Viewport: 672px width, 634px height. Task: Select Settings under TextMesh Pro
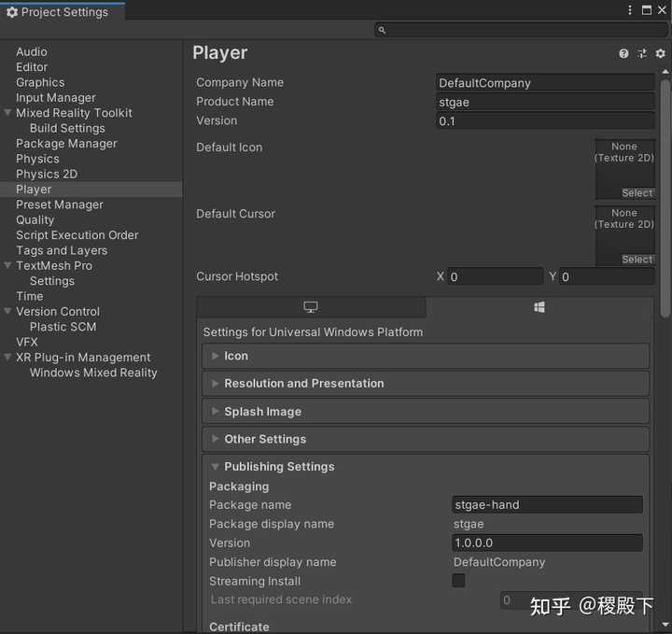(x=52, y=281)
